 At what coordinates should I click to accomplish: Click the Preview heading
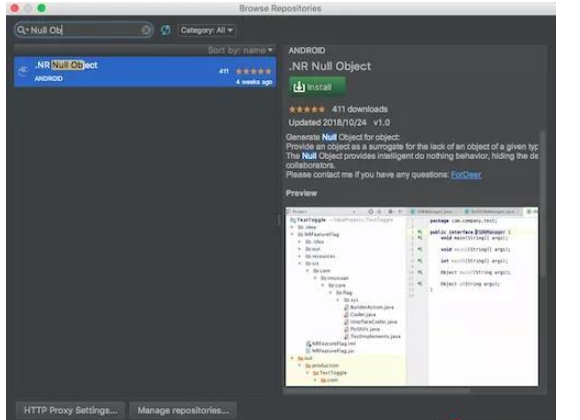301,193
